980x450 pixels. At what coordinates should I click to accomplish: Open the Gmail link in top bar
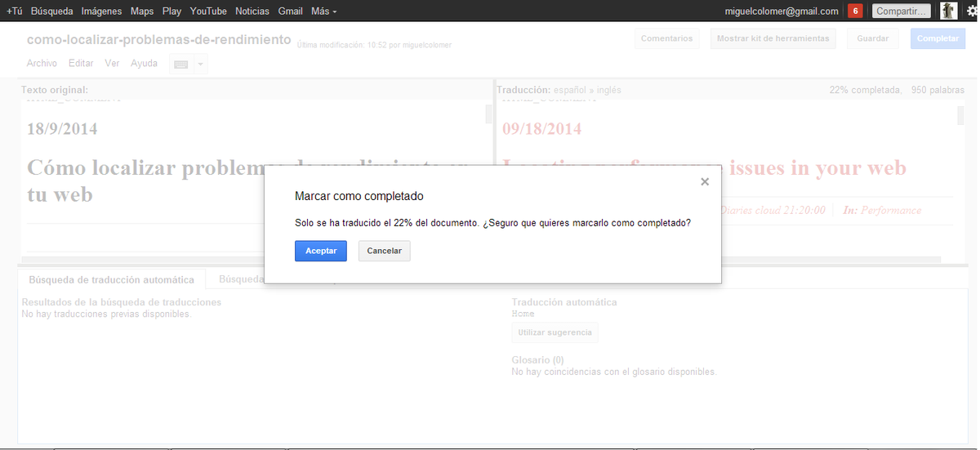290,11
